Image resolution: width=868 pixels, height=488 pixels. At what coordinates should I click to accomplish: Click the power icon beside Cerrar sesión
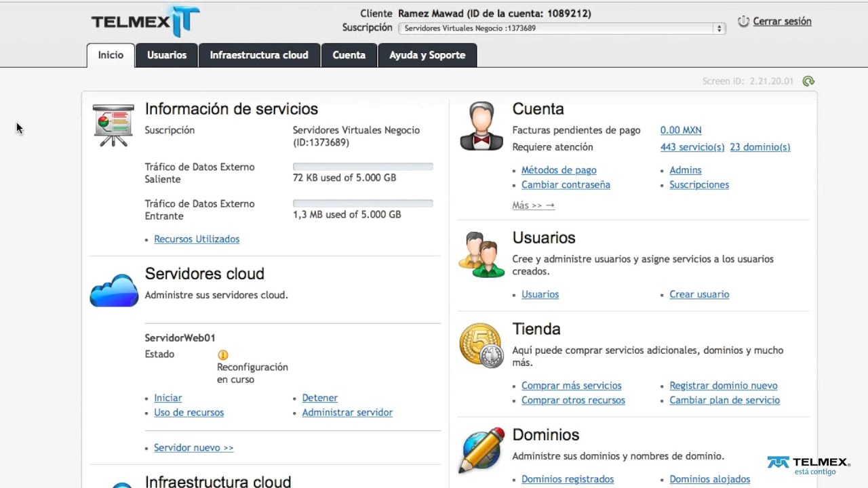[743, 22]
